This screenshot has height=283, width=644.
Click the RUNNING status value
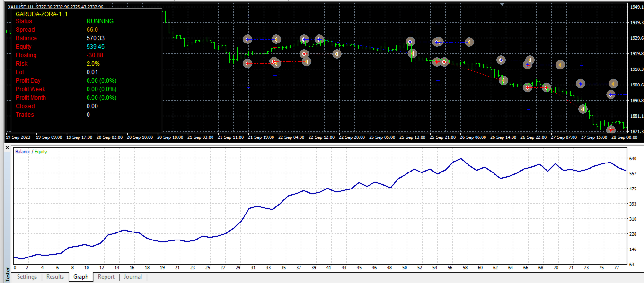pos(100,21)
